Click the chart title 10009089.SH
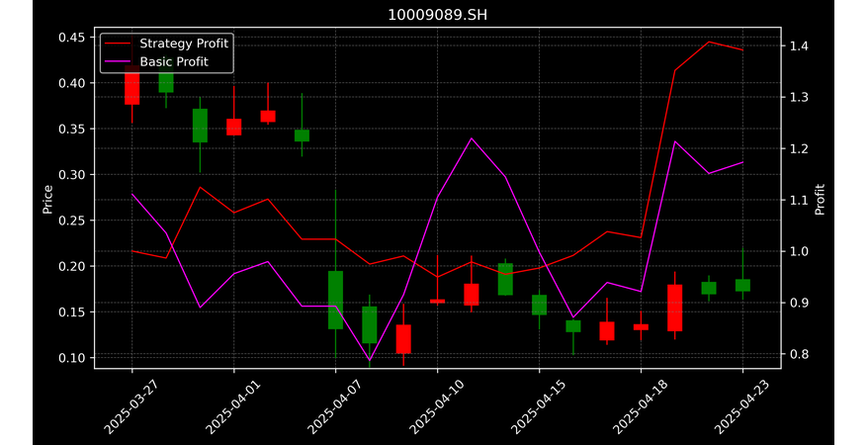The image size is (868, 445). (x=437, y=15)
